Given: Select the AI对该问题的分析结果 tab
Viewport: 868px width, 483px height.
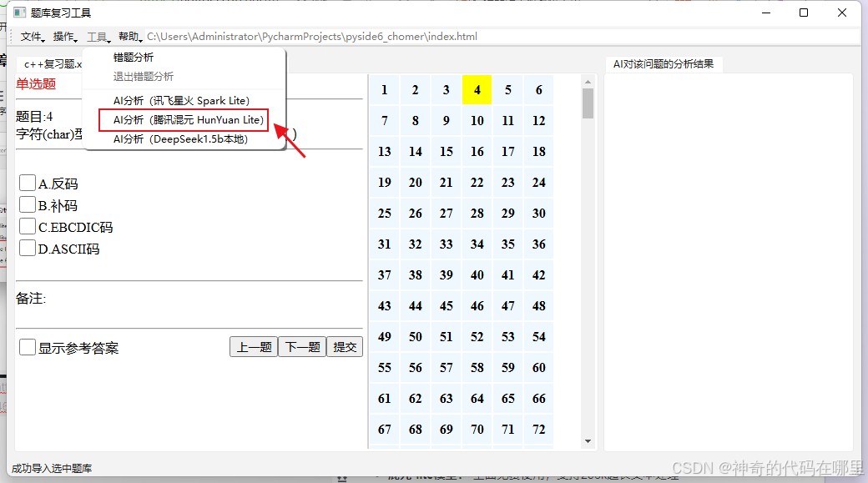Looking at the screenshot, I should [x=664, y=64].
